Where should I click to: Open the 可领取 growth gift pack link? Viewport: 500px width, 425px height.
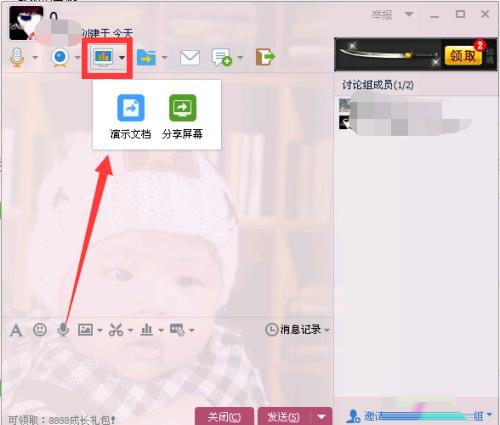coord(62,419)
